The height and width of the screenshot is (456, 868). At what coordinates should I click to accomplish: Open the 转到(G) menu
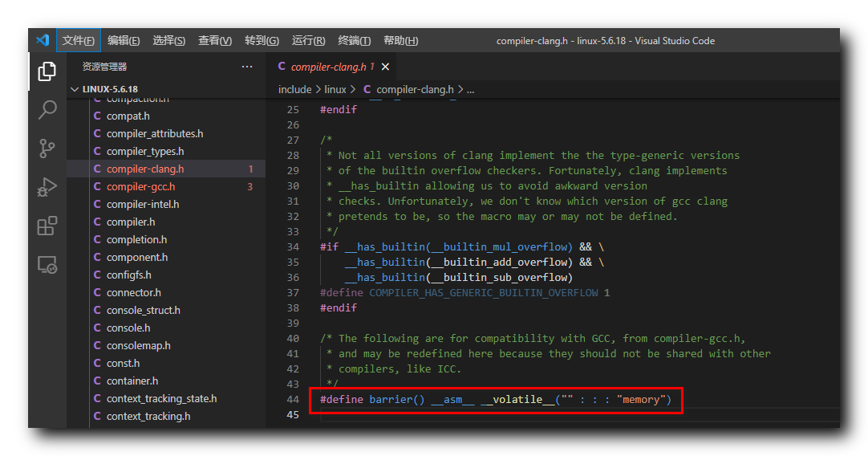[262, 40]
